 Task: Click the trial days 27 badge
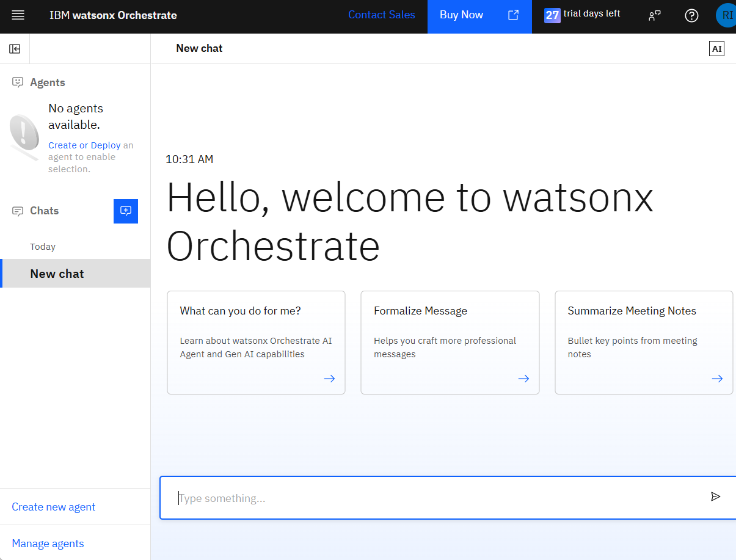[552, 15]
